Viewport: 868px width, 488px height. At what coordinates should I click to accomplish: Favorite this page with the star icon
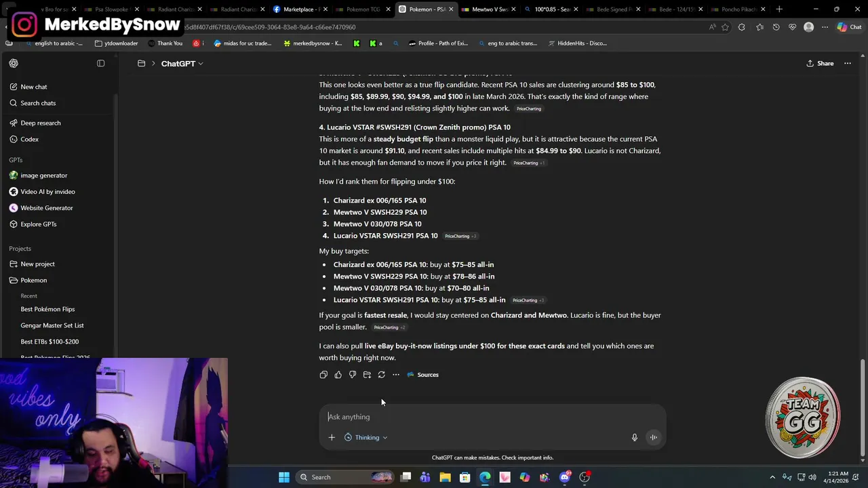pyautogui.click(x=725, y=27)
